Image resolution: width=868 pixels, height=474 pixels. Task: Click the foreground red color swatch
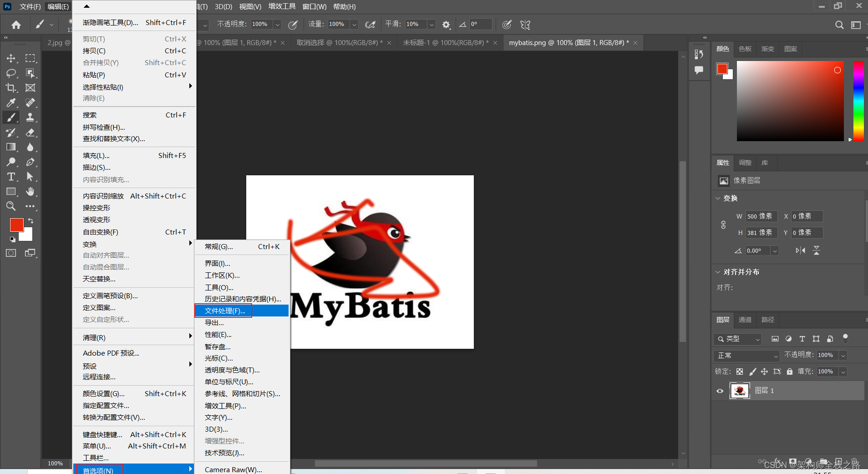(x=16, y=224)
